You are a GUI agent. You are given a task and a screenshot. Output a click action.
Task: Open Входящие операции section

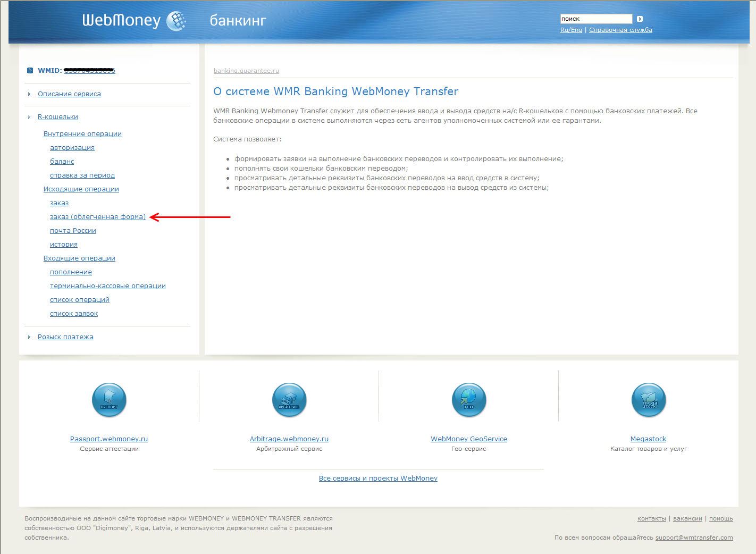(x=79, y=258)
